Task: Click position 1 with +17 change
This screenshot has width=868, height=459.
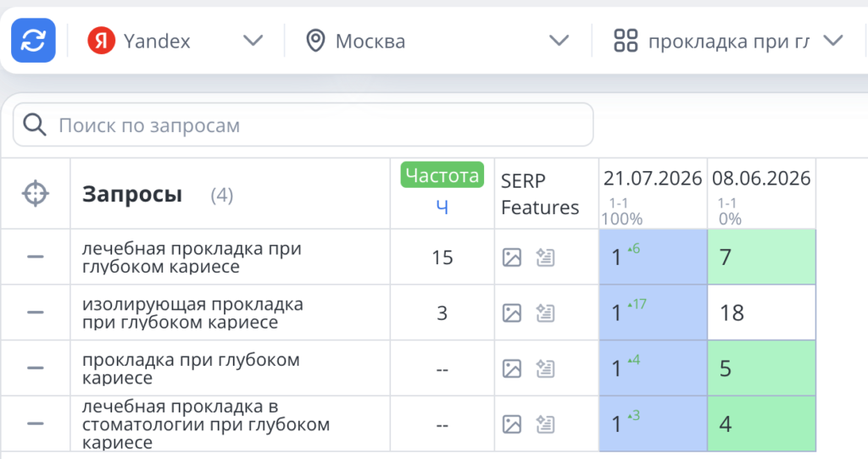Action: tap(654, 313)
